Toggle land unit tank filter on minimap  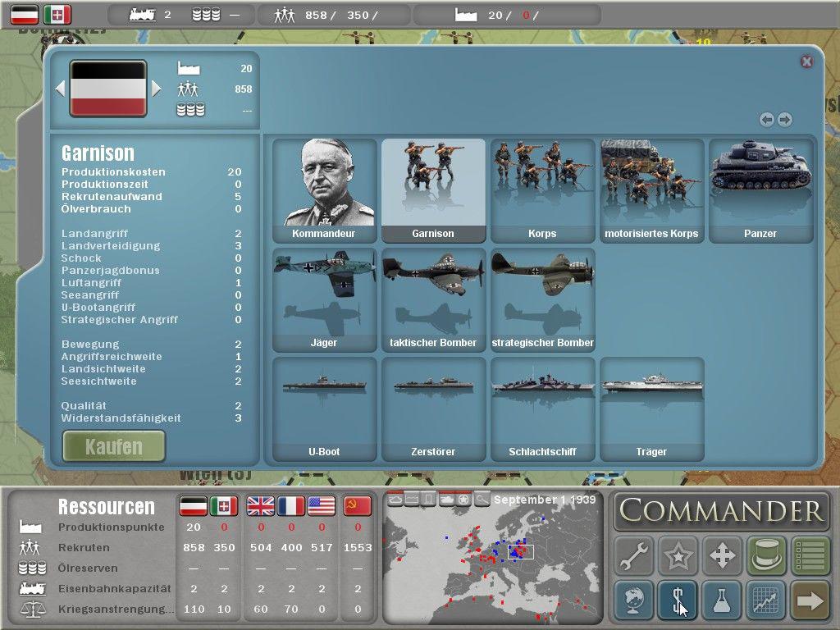(446, 500)
